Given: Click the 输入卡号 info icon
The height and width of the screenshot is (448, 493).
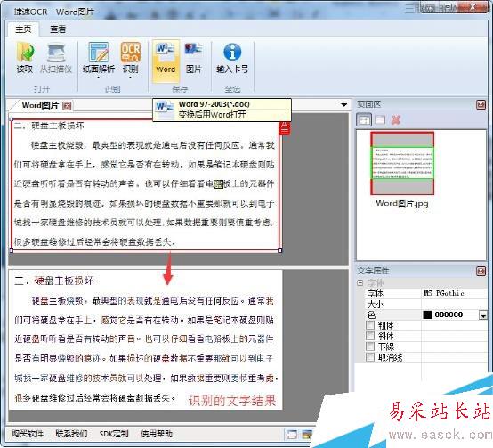Looking at the screenshot, I should (232, 52).
